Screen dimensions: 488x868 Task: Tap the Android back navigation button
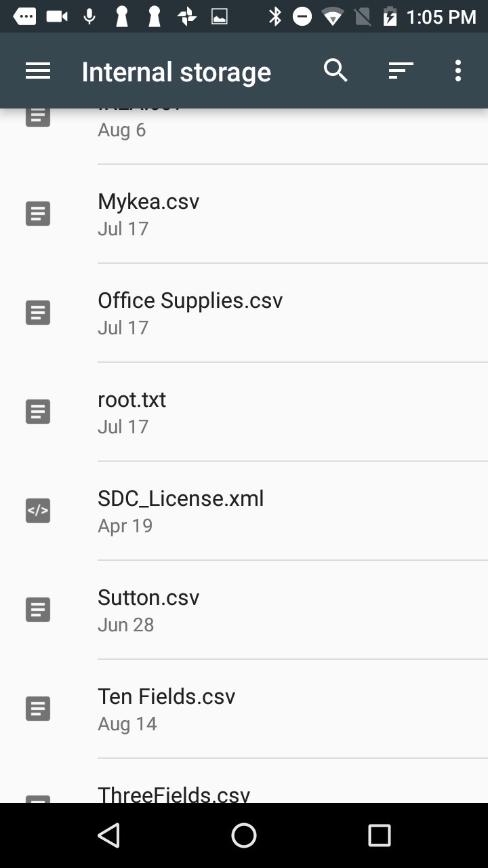(108, 835)
